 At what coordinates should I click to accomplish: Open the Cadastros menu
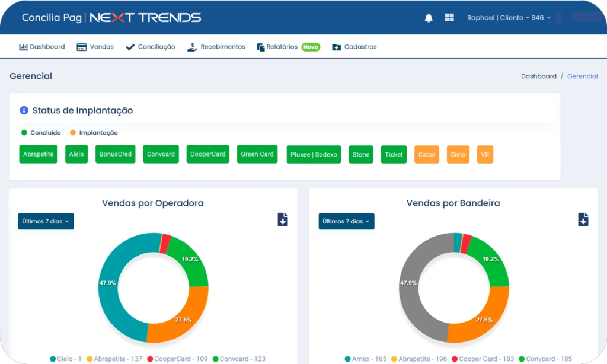[x=354, y=47]
